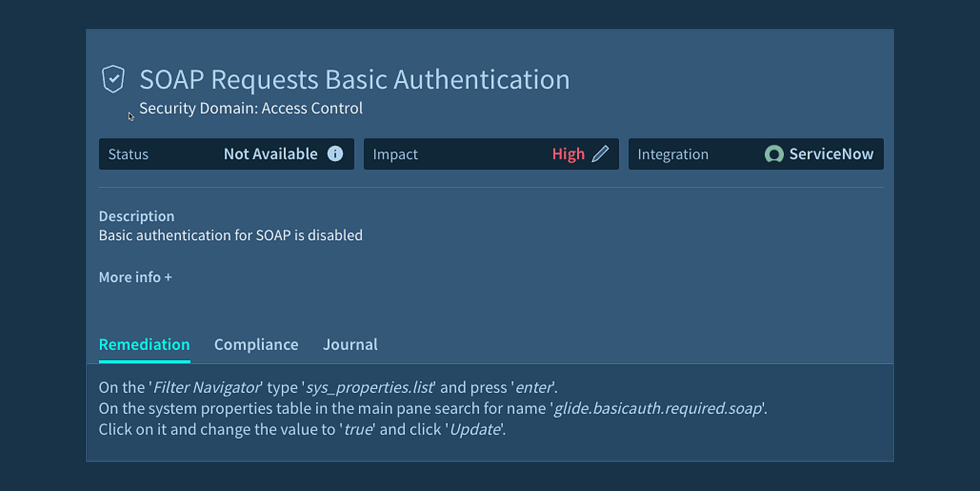Click Security Domain: Access Control subtitle
This screenshot has height=491, width=980.
[251, 108]
